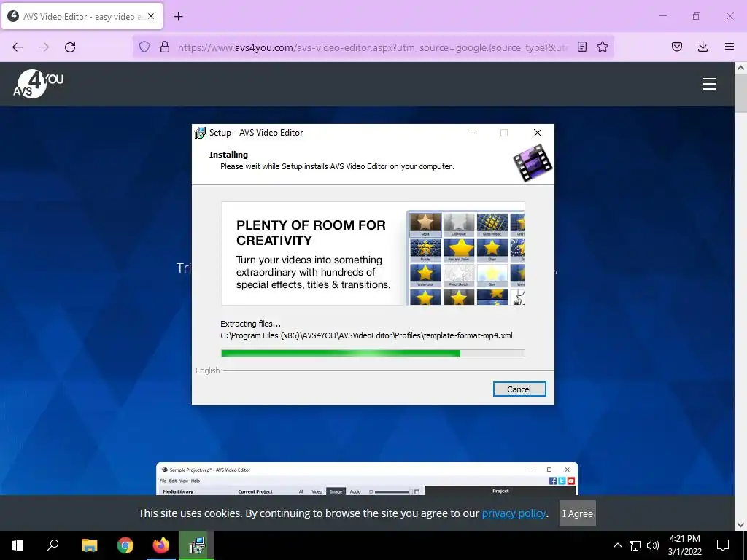Select the Audio tab in Sample Project
The width and height of the screenshot is (747, 560).
pos(355,491)
